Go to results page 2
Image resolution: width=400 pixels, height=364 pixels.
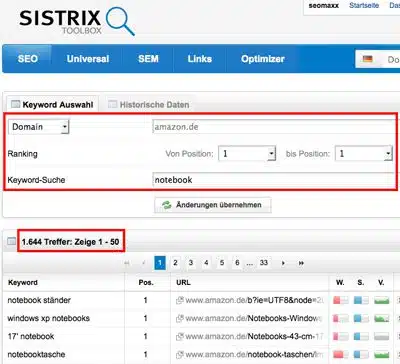point(175,263)
